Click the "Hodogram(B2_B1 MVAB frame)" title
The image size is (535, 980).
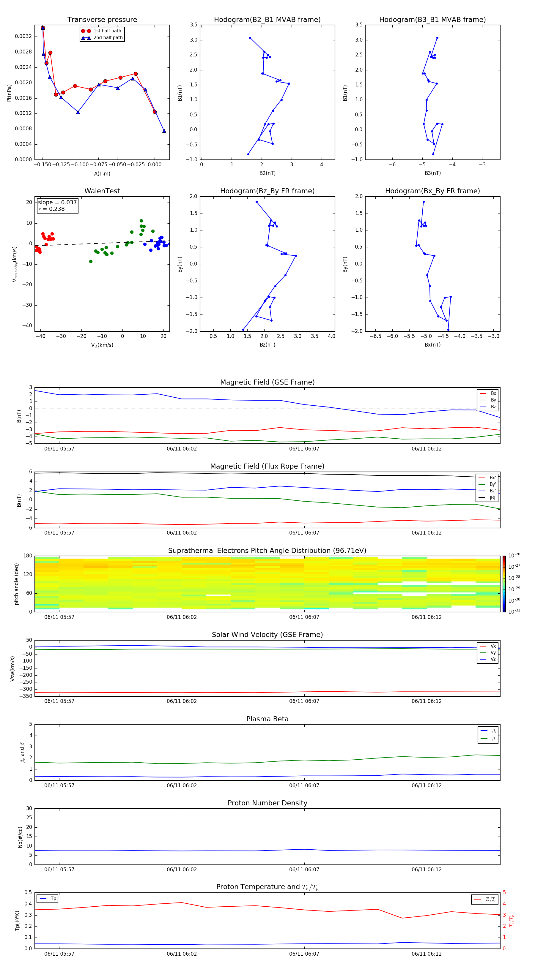[x=267, y=20]
